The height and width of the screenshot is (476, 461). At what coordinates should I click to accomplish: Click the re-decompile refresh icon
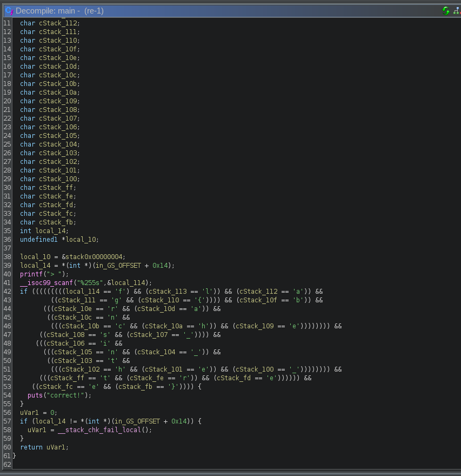tap(445, 10)
